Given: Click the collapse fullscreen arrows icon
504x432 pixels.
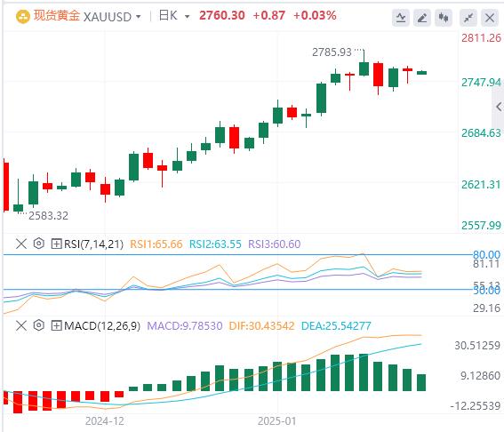Looking at the screenshot, I should pos(468,18).
